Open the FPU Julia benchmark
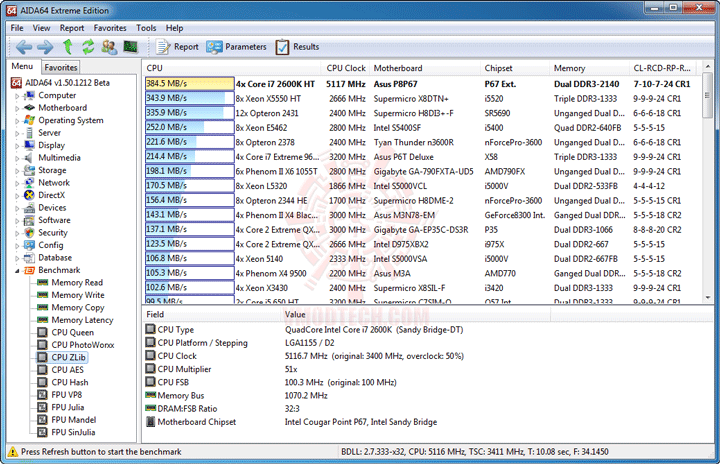 coord(68,407)
